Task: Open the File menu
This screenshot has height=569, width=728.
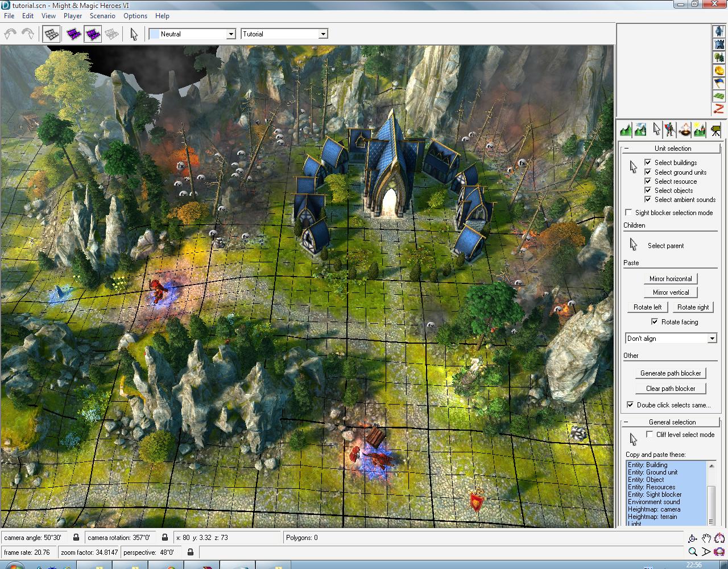Action: (x=9, y=16)
